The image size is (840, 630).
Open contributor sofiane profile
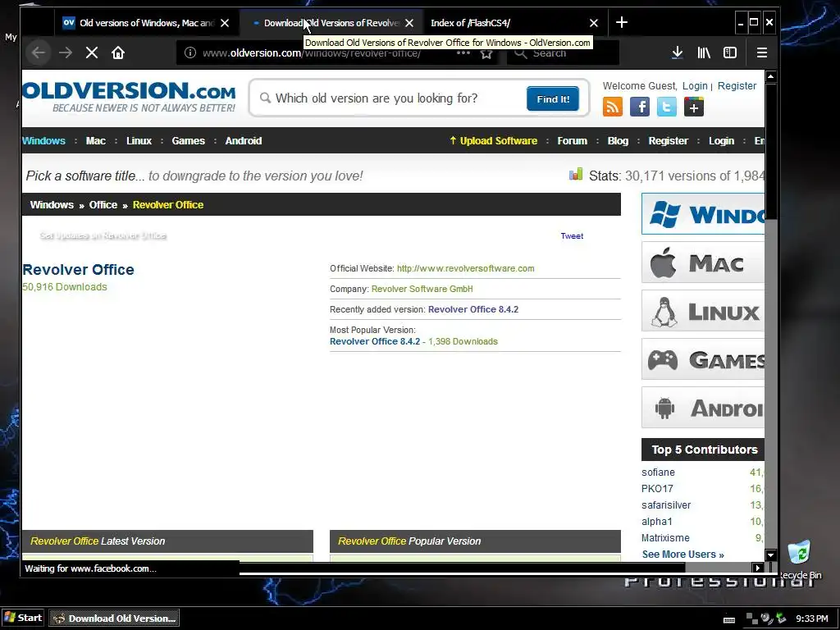point(658,472)
